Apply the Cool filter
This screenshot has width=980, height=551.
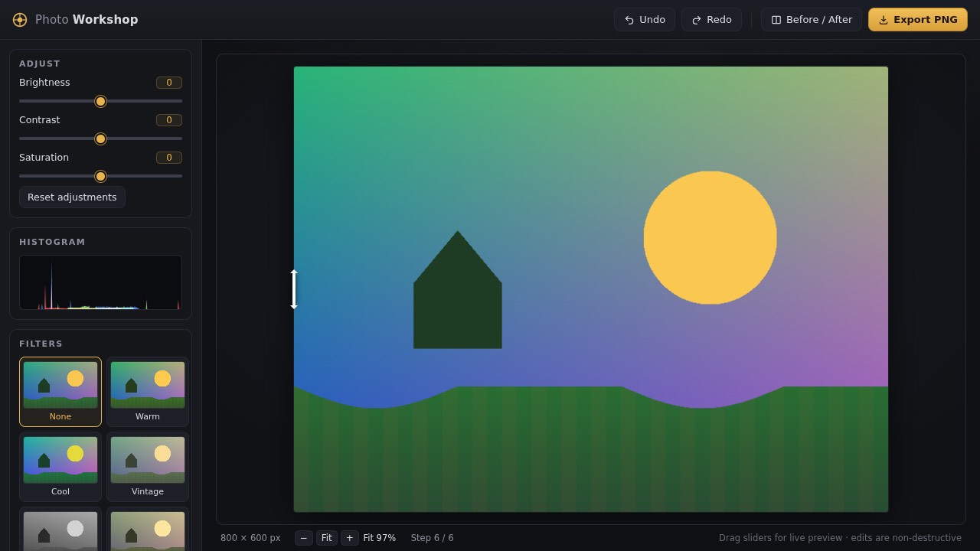pyautogui.click(x=60, y=467)
